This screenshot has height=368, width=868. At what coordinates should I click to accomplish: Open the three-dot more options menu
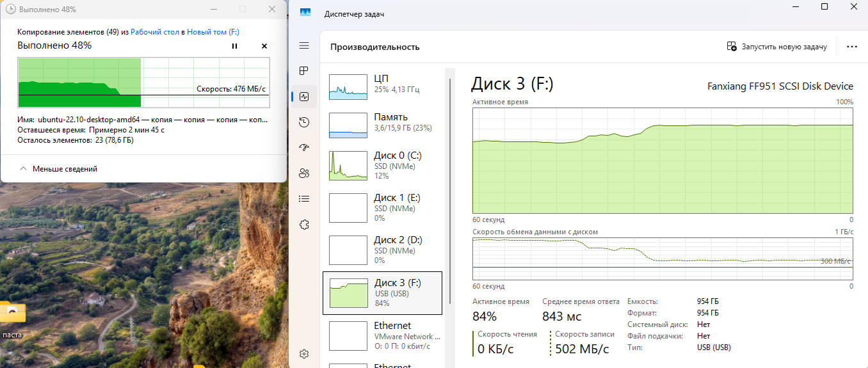pyautogui.click(x=851, y=47)
